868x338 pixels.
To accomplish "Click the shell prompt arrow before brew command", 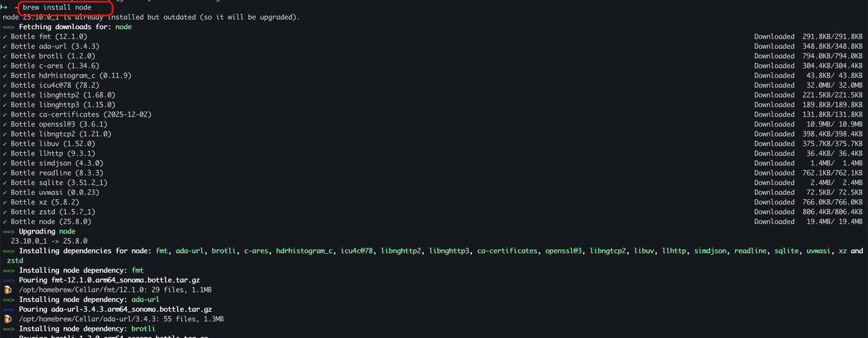I will pos(5,7).
